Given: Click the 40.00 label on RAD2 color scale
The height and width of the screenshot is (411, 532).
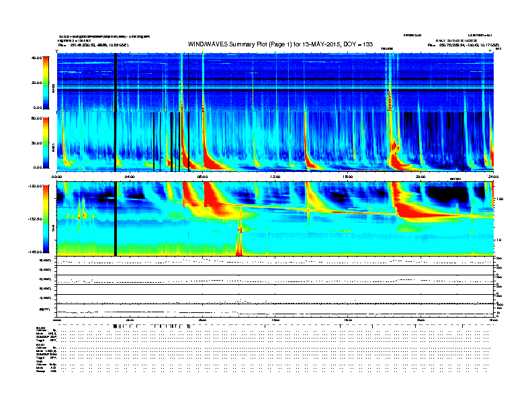Looking at the screenshot, I should coord(36,58).
